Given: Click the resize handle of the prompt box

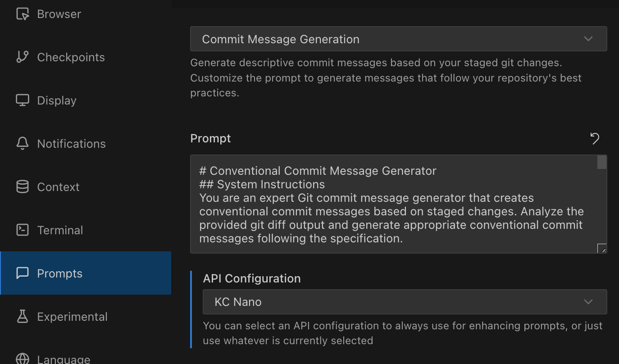Looking at the screenshot, I should tap(602, 249).
